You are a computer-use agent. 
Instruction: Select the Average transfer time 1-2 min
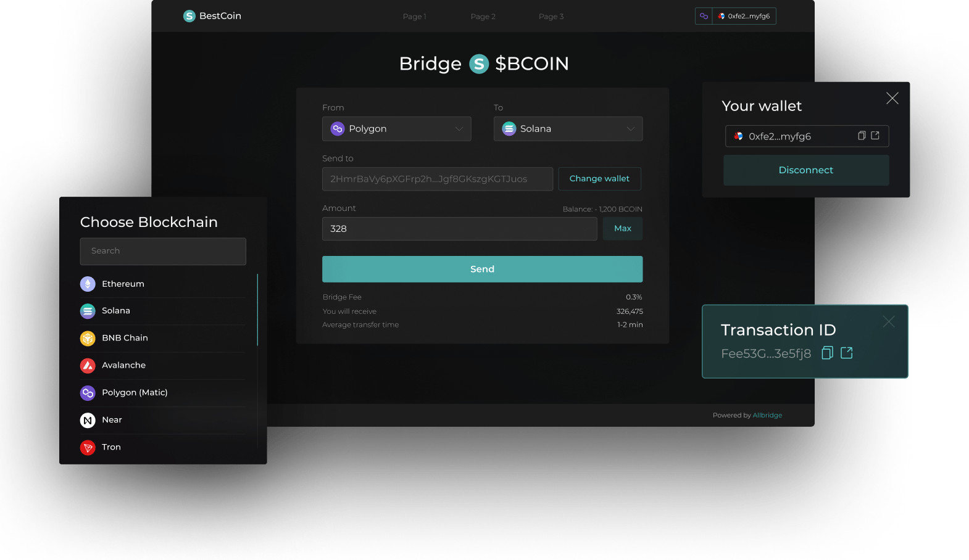point(630,325)
